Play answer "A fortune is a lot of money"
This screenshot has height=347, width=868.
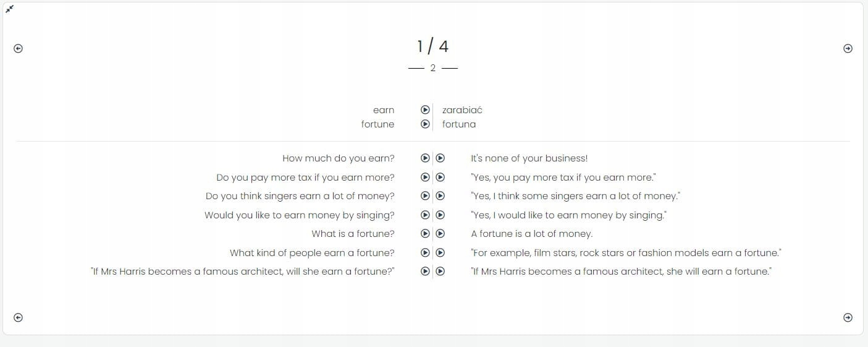440,234
